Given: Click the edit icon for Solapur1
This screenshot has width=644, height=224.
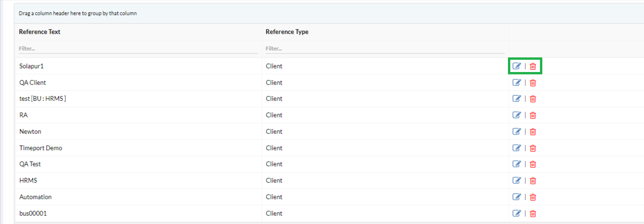Looking at the screenshot, I should point(516,66).
